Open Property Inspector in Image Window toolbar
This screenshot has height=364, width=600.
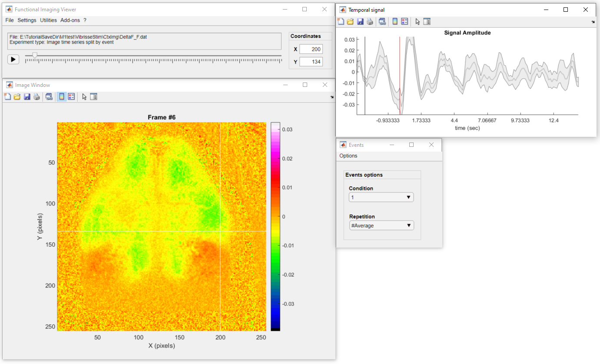point(93,96)
